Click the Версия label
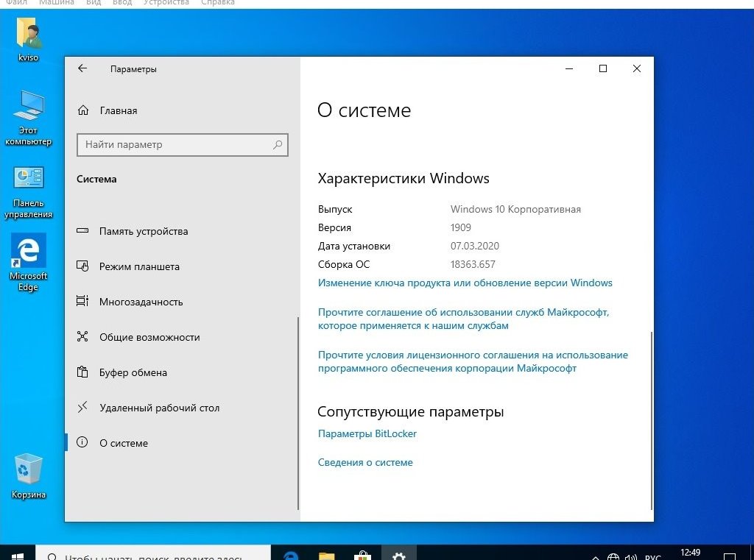 (x=334, y=227)
